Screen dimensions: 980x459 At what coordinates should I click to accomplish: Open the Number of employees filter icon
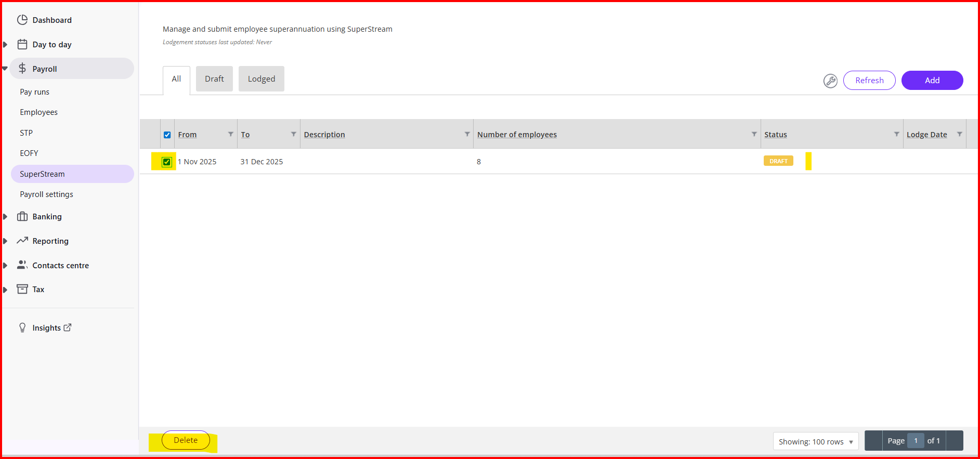tap(754, 134)
